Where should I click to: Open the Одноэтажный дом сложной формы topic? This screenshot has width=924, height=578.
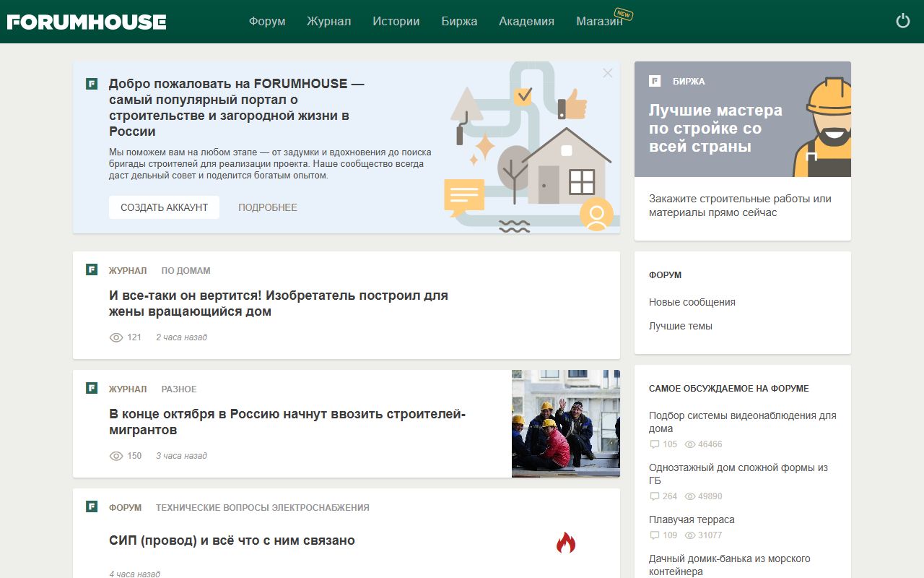(738, 474)
